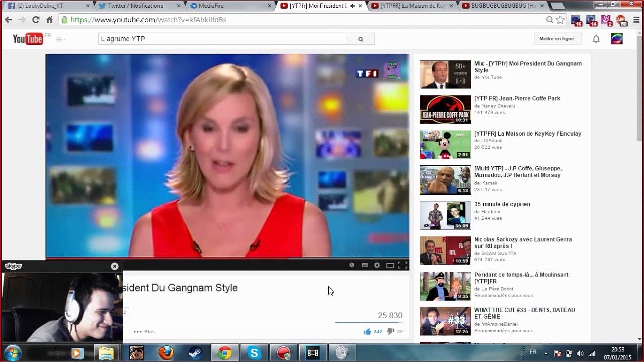Open Windows Media Player from taskbar

tap(76, 353)
